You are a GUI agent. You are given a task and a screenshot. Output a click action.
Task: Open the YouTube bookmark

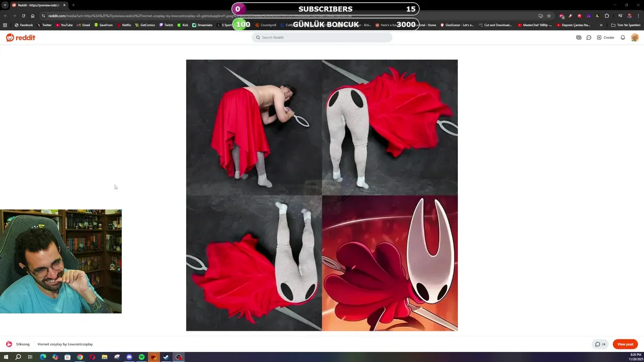[x=64, y=25]
